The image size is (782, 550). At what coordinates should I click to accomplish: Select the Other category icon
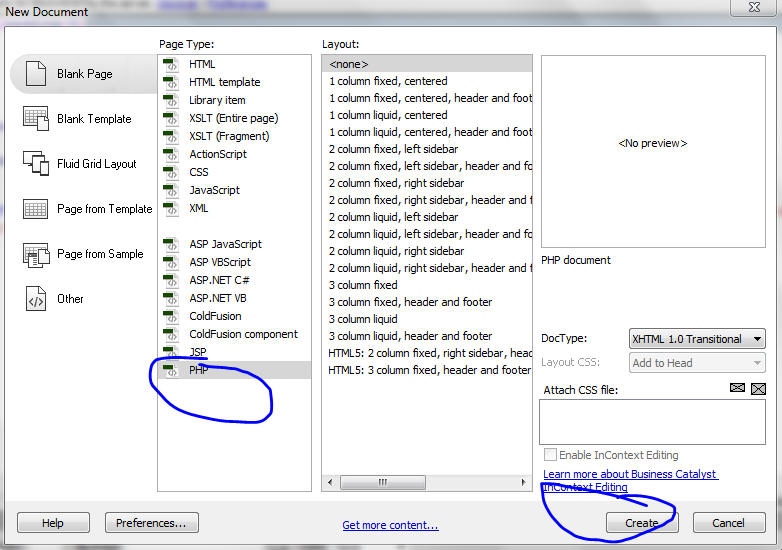click(x=36, y=299)
